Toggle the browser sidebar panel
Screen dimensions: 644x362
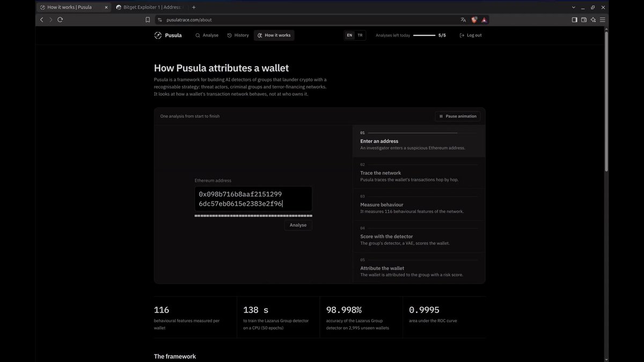[574, 20]
